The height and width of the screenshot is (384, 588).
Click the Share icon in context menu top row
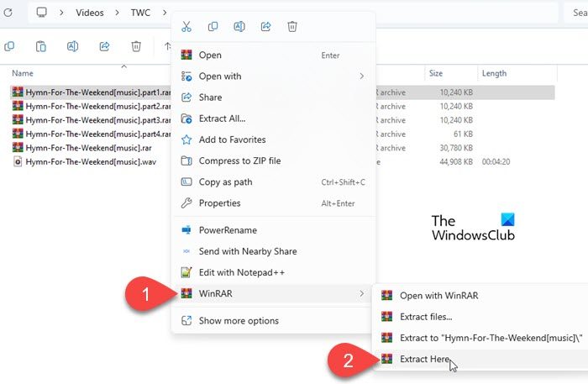click(266, 27)
